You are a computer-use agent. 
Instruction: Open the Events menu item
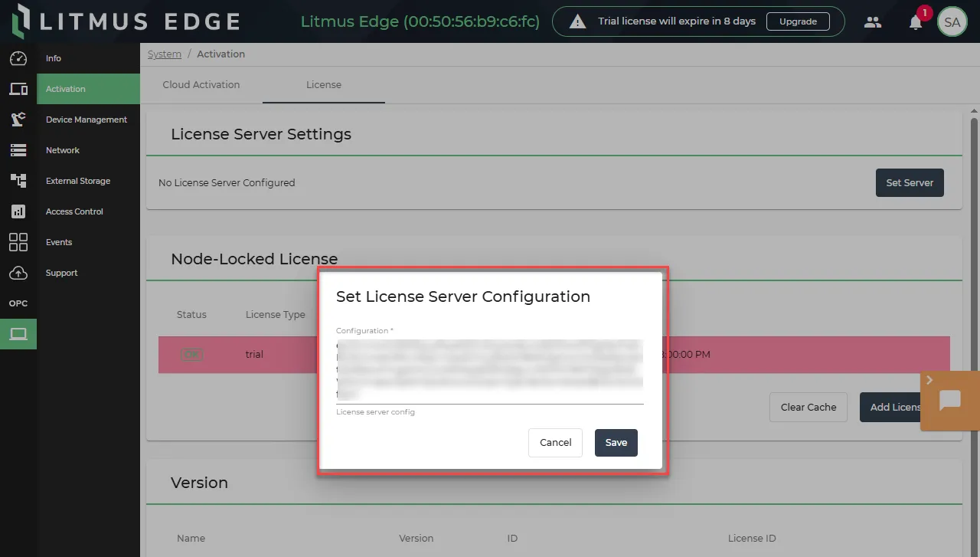[x=88, y=242]
